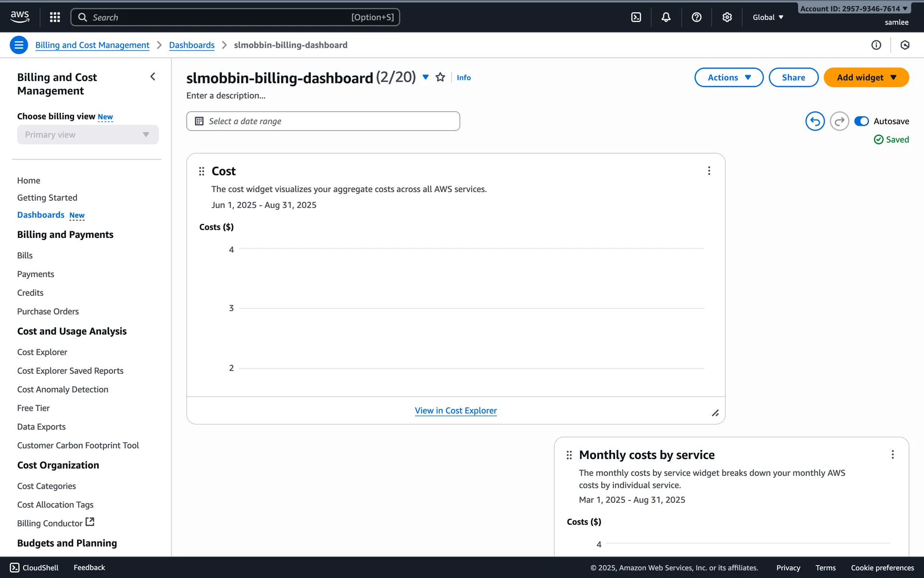Screen dimensions: 924x578
Task: Open Cost widget three-dot options menu
Action: pos(709,171)
